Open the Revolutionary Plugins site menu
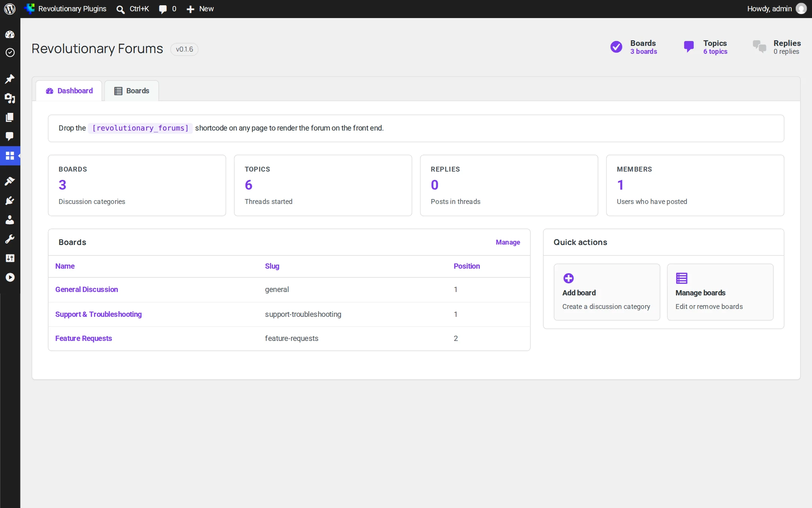The image size is (812, 508). (65, 9)
